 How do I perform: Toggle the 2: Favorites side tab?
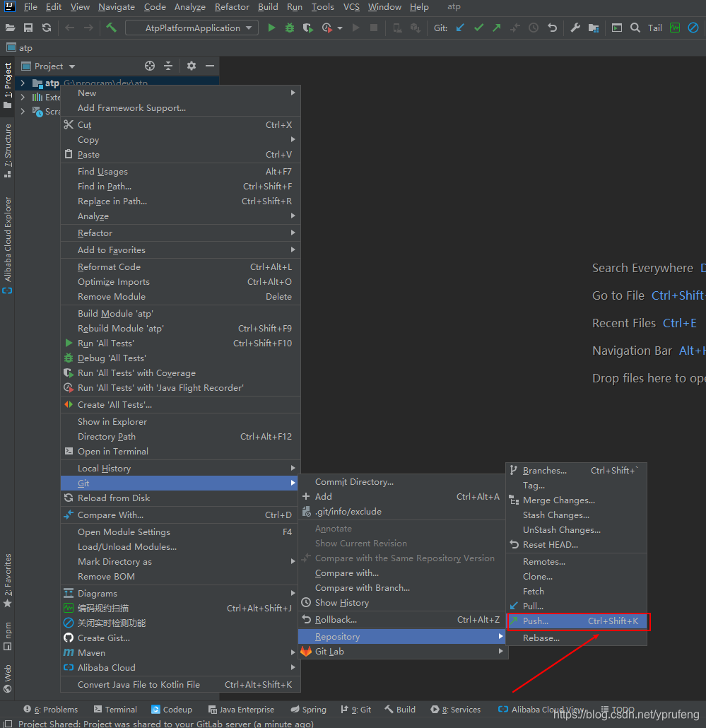coord(8,580)
